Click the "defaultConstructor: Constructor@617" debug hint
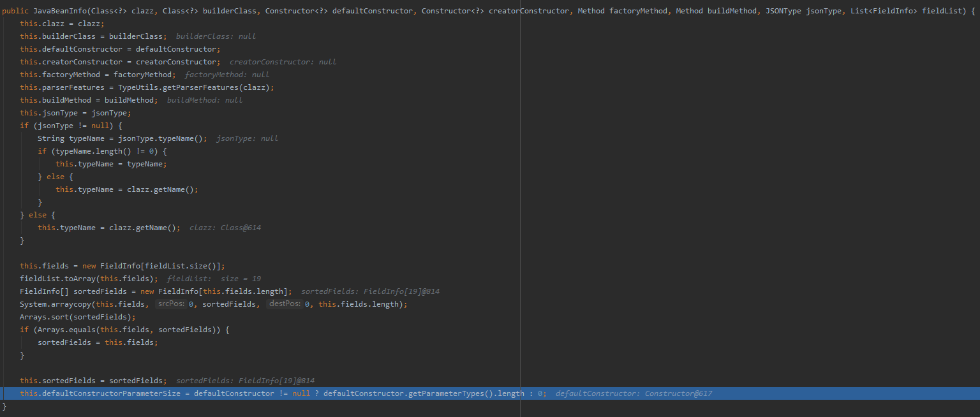The height and width of the screenshot is (417, 980). click(634, 393)
